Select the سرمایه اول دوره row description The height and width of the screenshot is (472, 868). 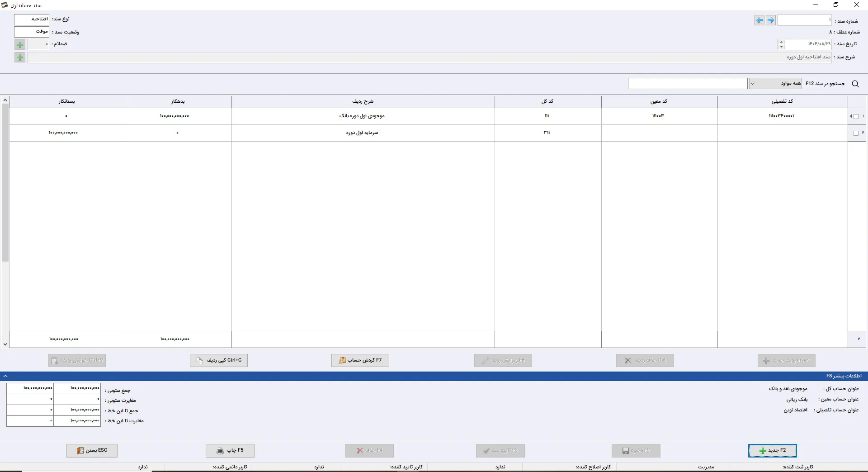pyautogui.click(x=362, y=133)
